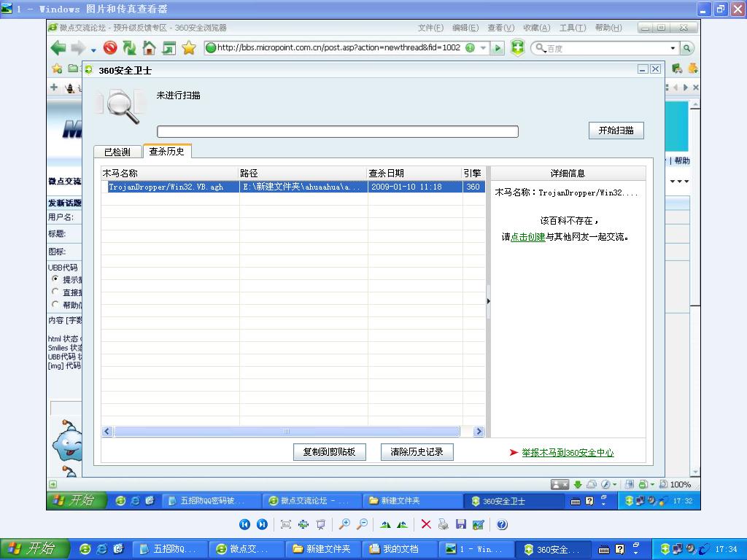Switch to the 已检测 tab

coord(117,152)
